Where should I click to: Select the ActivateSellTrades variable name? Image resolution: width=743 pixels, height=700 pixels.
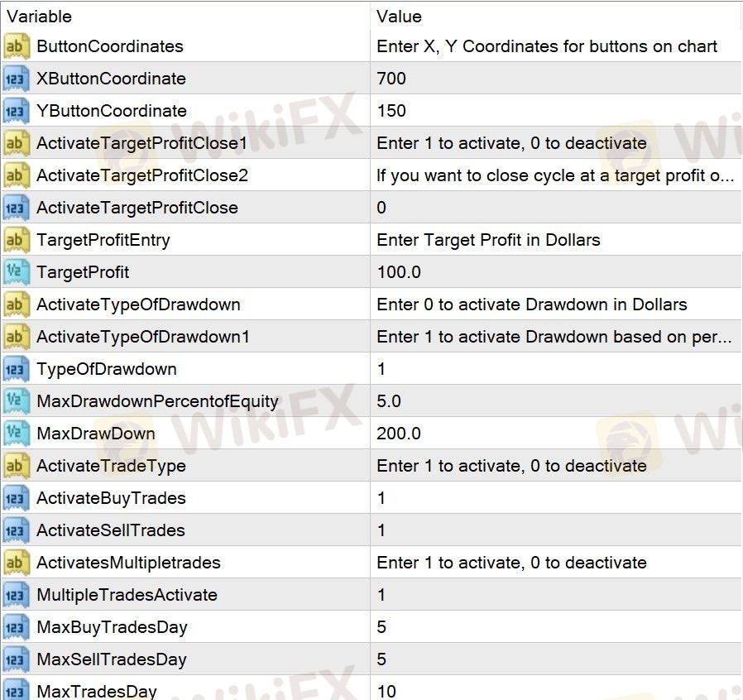click(111, 530)
